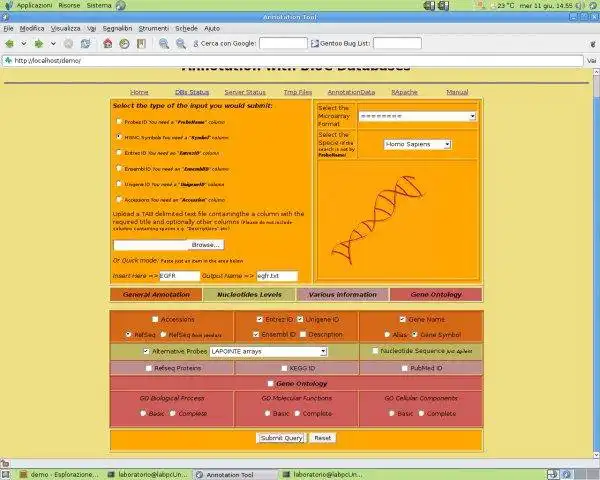This screenshot has width=600, height=480.
Task: Select the Unigene ID input radio button
Action: tap(119, 184)
